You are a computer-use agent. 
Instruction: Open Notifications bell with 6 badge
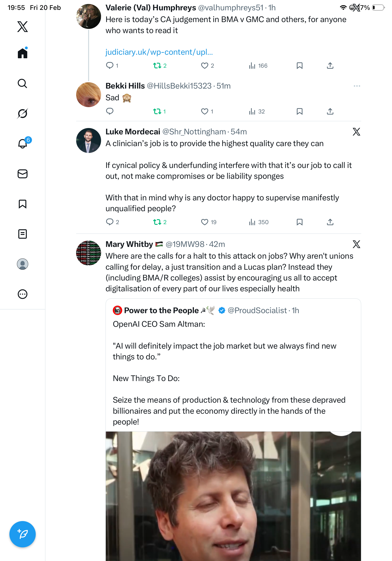pyautogui.click(x=23, y=144)
